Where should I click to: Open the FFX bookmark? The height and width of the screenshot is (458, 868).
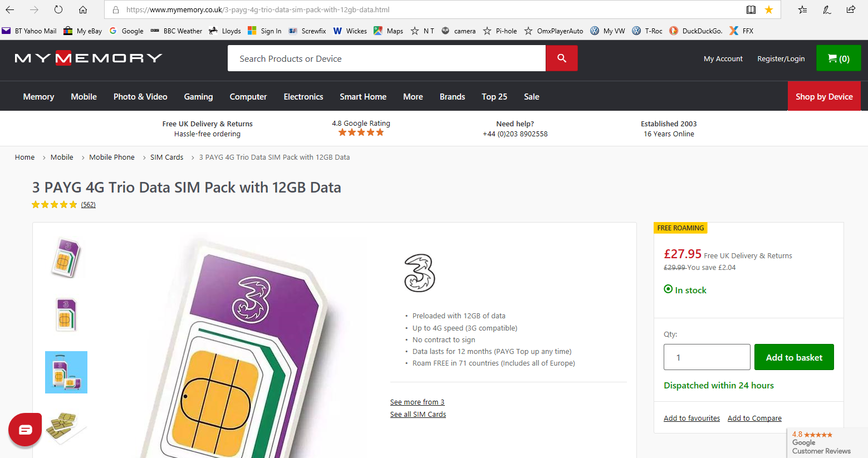(742, 31)
